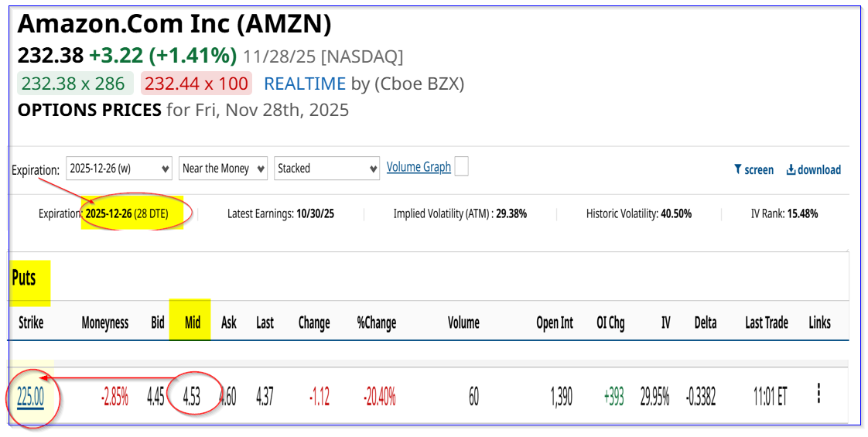Sort by the Bid column header
The width and height of the screenshot is (868, 437).
[158, 323]
